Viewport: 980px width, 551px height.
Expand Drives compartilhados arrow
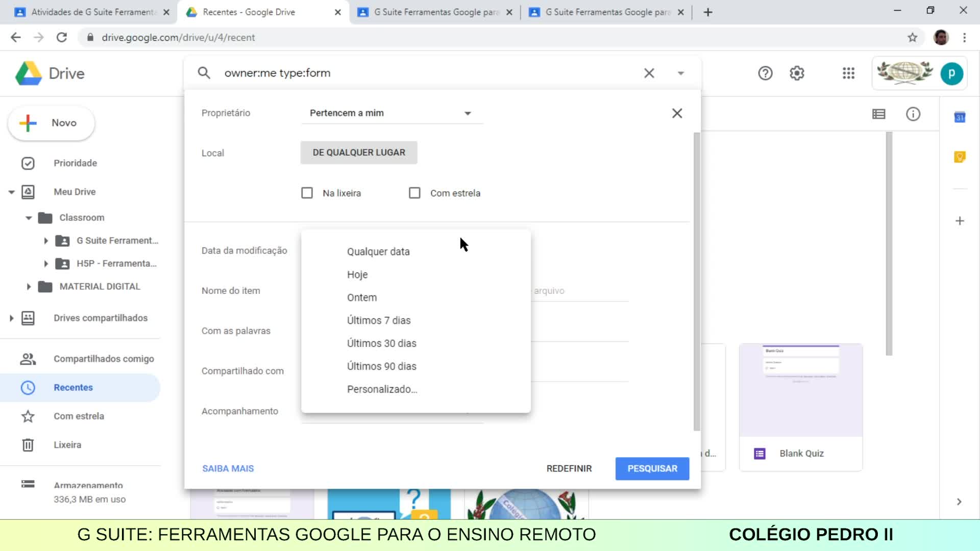coord(11,318)
